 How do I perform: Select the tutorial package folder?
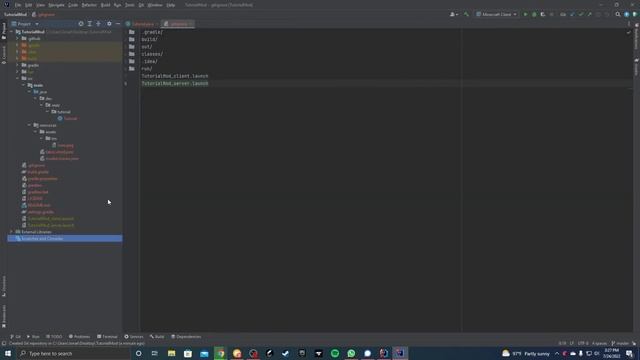(61, 112)
